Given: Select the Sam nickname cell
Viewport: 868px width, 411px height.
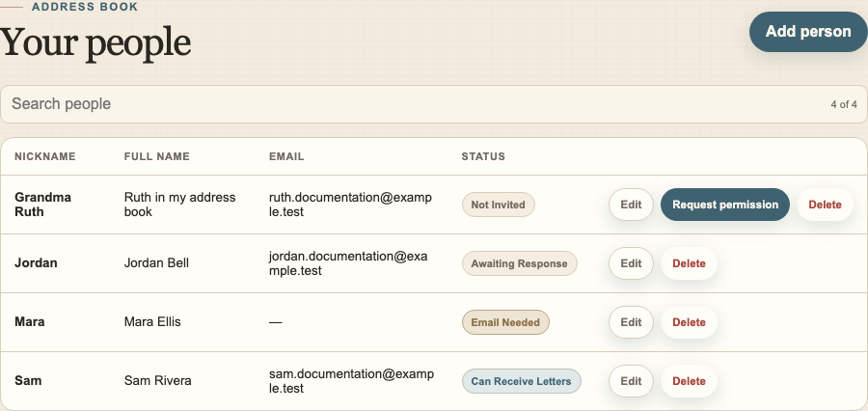Looking at the screenshot, I should (x=28, y=380).
